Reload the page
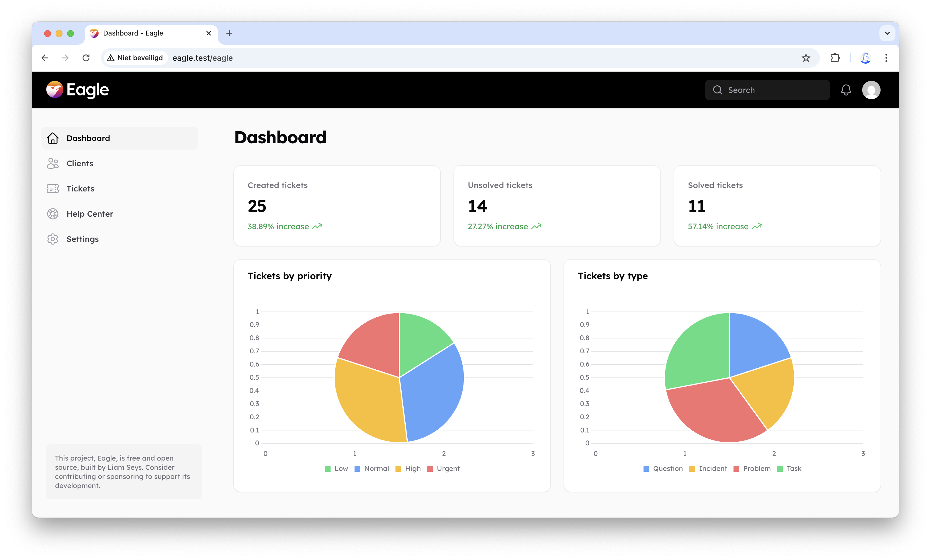This screenshot has height=560, width=931. [x=86, y=58]
